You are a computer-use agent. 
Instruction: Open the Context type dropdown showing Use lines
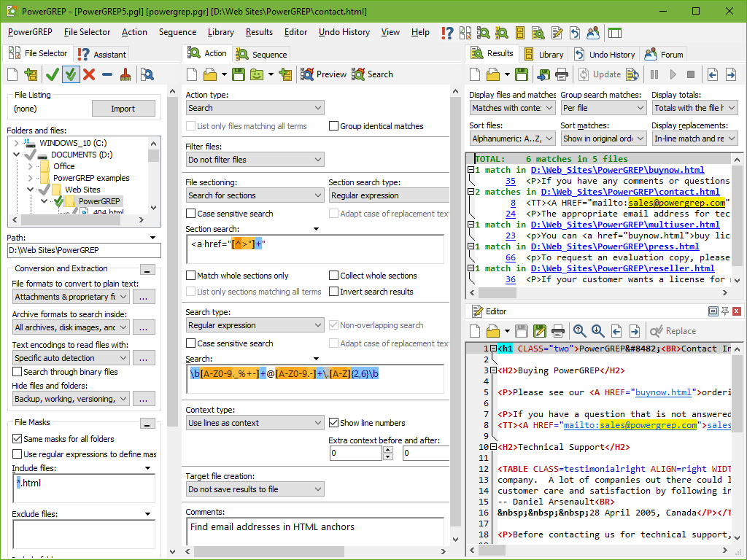tap(255, 424)
